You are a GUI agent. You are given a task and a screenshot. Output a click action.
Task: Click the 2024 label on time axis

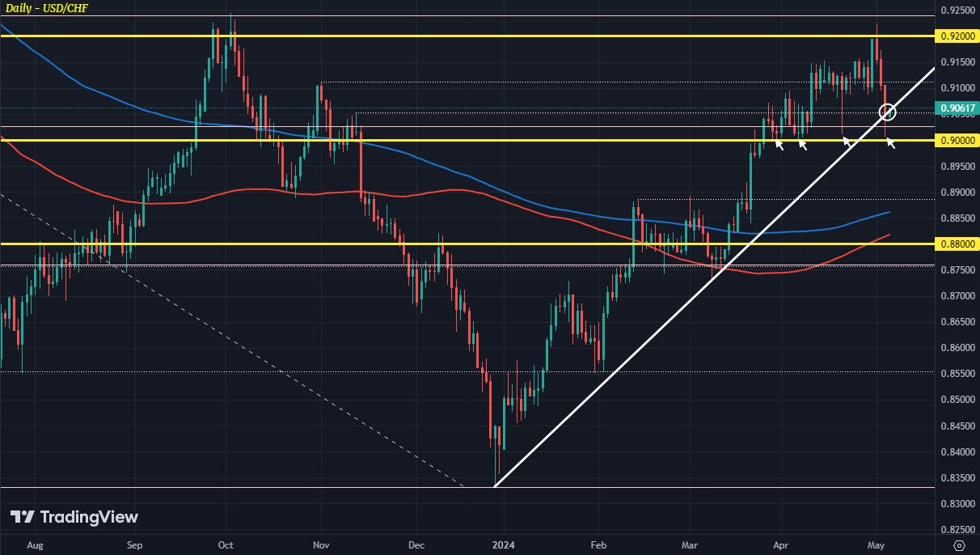(504, 545)
